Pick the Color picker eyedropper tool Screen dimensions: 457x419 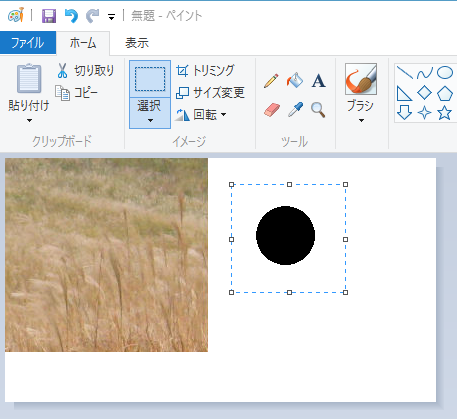click(295, 110)
